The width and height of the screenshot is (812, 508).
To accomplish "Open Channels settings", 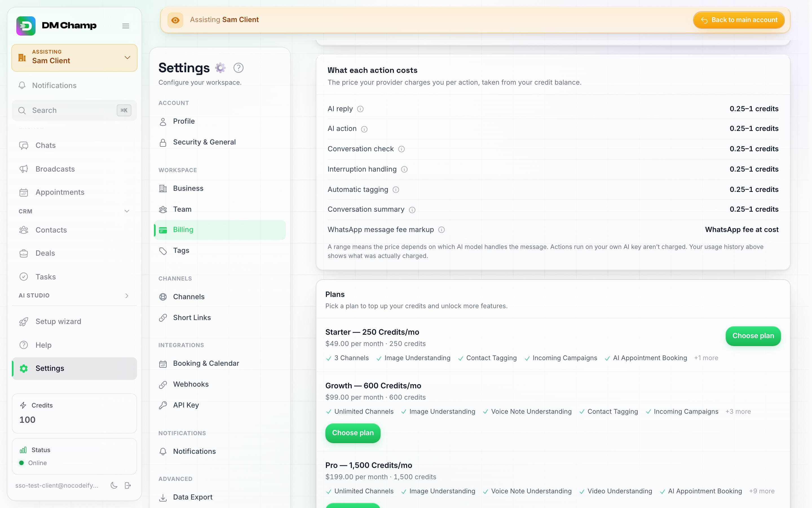I will tap(220, 297).
